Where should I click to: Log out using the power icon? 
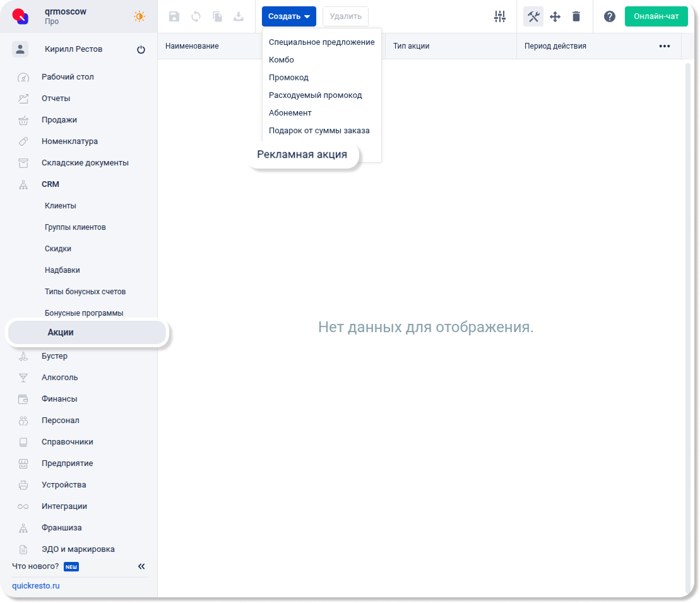click(x=141, y=50)
